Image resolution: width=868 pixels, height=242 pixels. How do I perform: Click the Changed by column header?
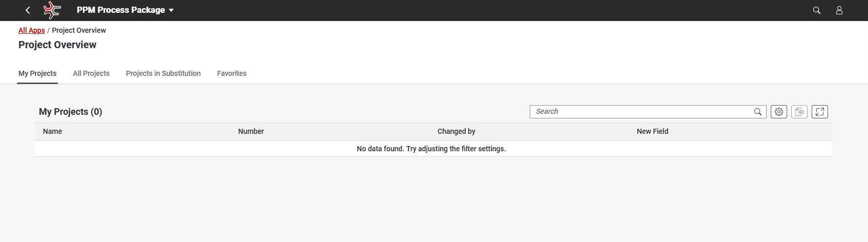point(456,131)
